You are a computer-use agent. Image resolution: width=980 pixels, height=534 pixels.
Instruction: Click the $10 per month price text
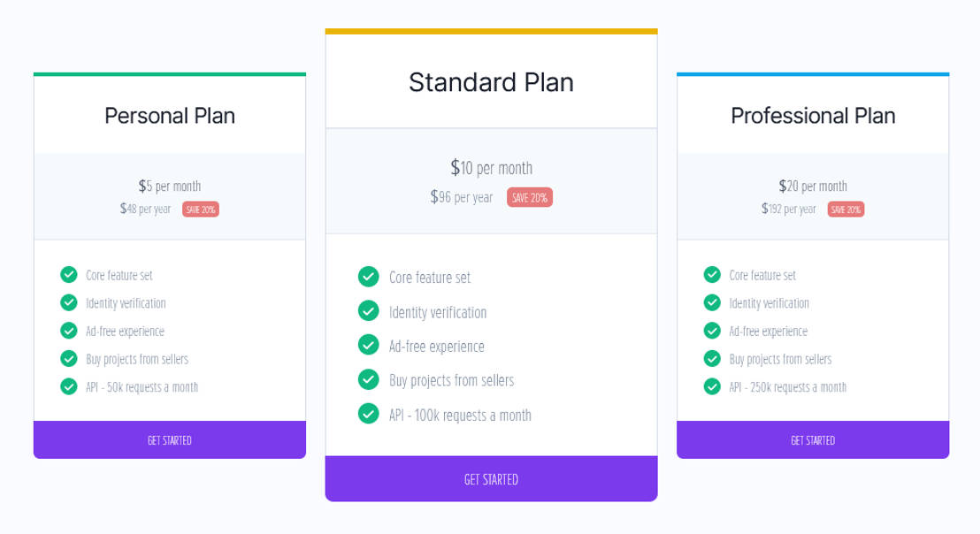click(x=491, y=167)
